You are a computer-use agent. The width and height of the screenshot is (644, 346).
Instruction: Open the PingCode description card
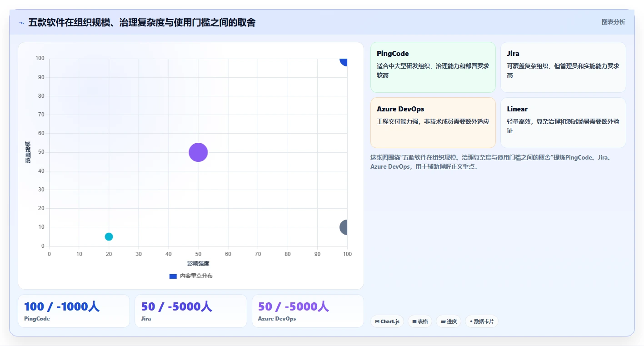[x=433, y=67]
